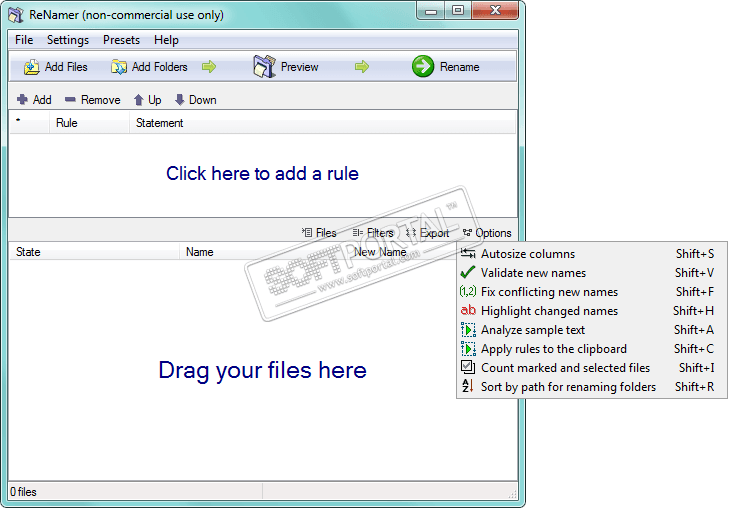
Task: Click the Apply rules clipboard icon
Action: [x=468, y=349]
